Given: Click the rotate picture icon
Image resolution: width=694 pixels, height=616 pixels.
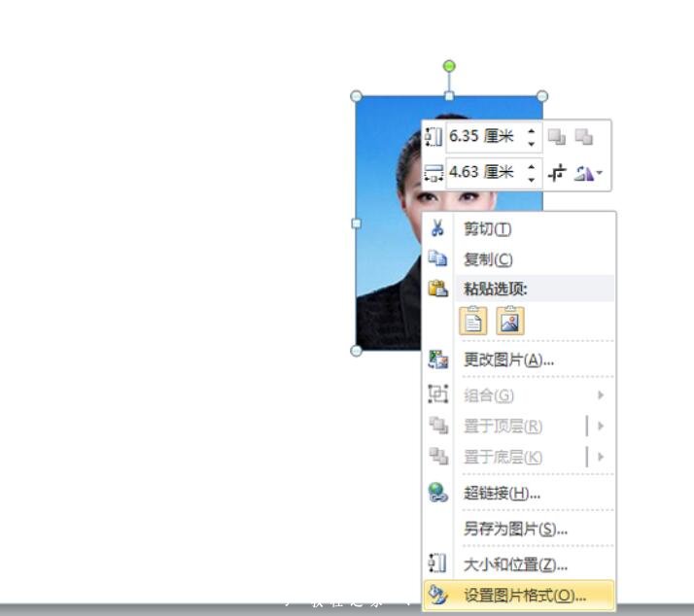Looking at the screenshot, I should click(x=584, y=173).
